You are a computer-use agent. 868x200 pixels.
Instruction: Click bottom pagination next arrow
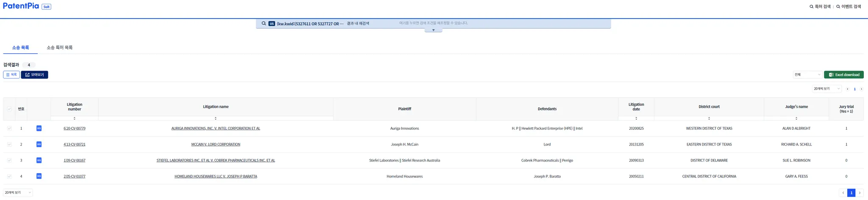tap(860, 193)
